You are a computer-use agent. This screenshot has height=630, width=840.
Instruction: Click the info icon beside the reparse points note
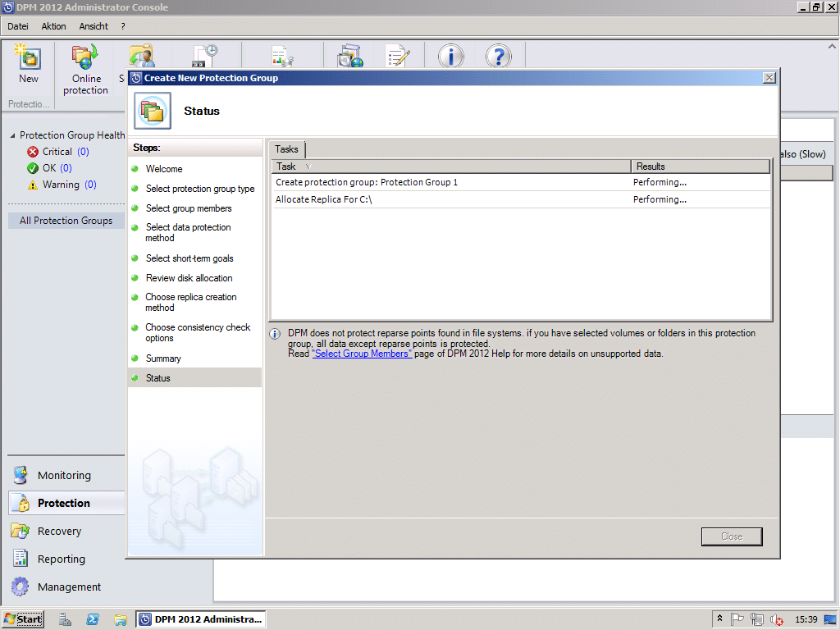275,335
